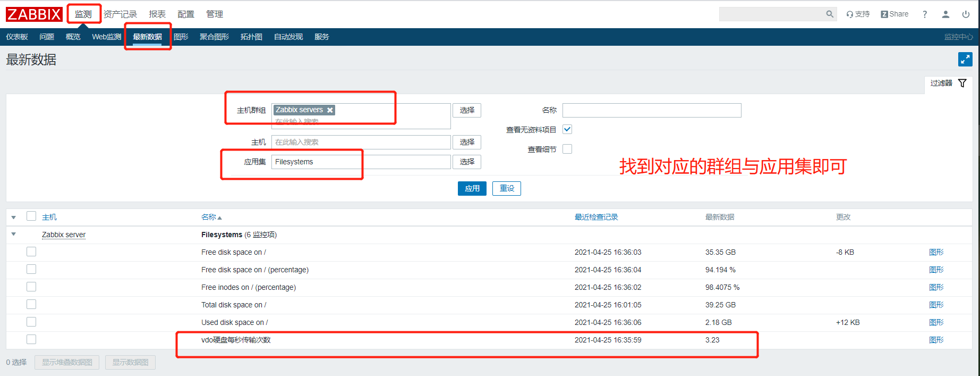Remove the Zabbix servers host group tag

point(330,110)
